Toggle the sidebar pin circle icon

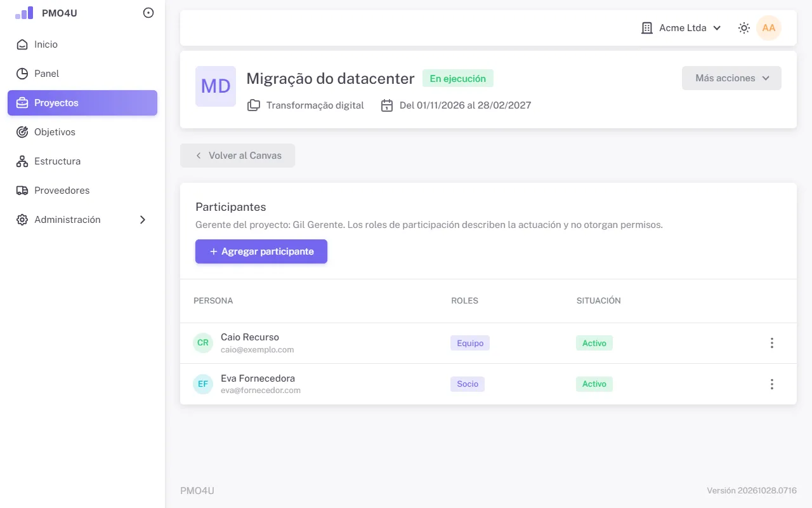[148, 13]
